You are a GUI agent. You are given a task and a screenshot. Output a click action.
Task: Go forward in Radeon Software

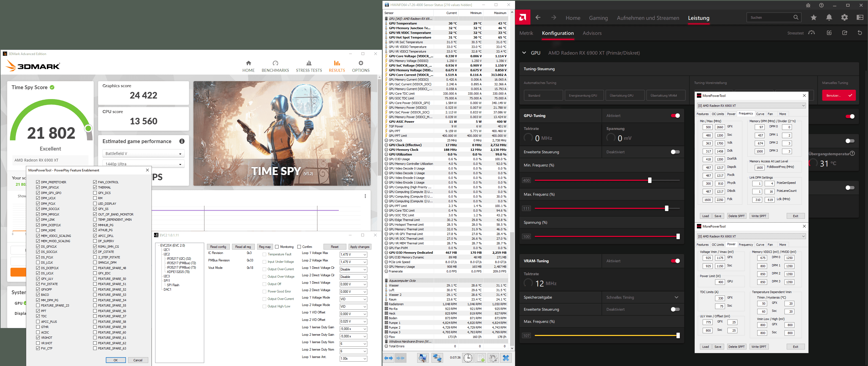pyautogui.click(x=554, y=18)
